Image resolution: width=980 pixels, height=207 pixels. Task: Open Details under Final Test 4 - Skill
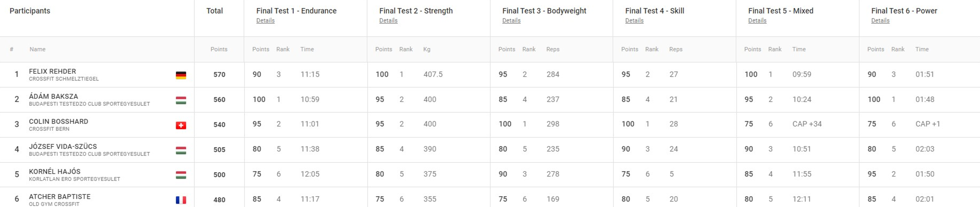[x=634, y=20]
